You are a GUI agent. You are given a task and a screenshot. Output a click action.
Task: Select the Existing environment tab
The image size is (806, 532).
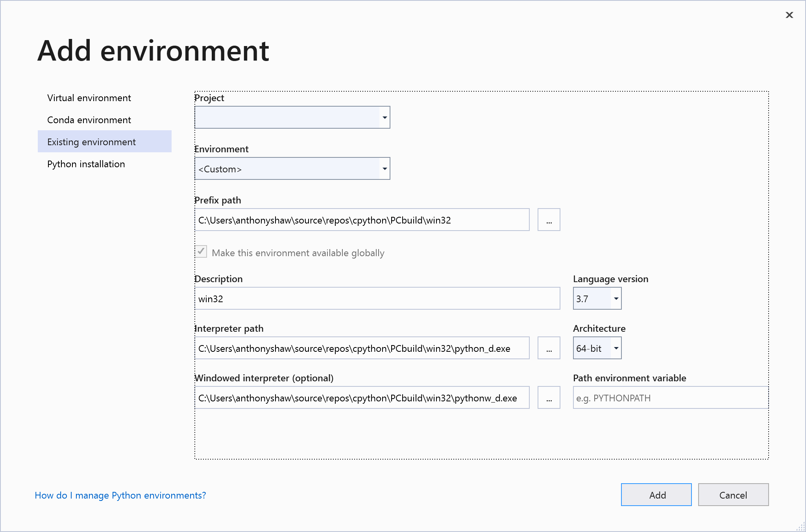(x=91, y=142)
